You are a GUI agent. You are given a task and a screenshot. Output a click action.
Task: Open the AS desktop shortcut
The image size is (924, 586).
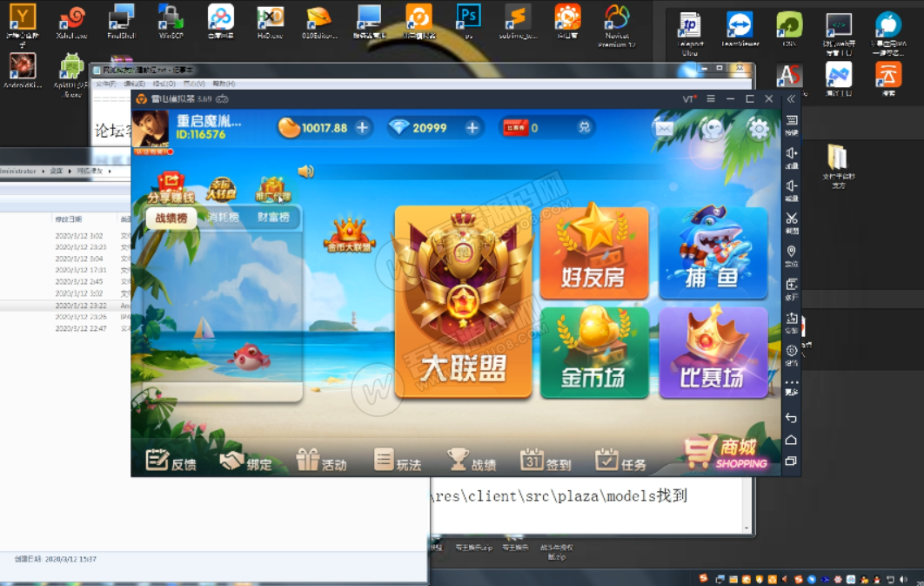coord(790,76)
